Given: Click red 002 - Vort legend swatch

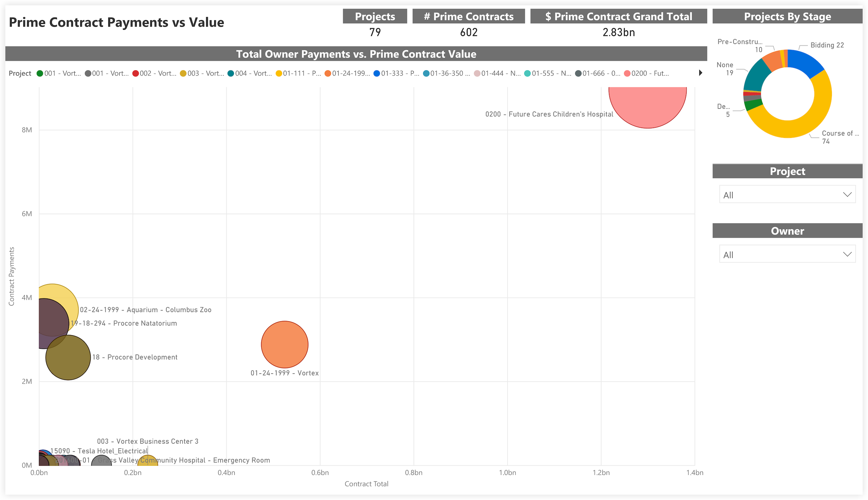Looking at the screenshot, I should click(136, 73).
